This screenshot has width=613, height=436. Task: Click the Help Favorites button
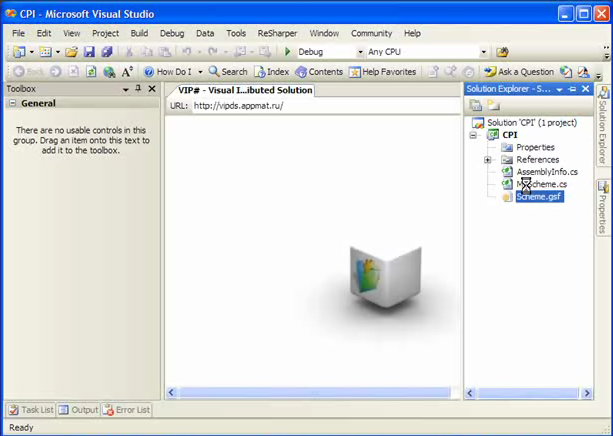click(382, 72)
